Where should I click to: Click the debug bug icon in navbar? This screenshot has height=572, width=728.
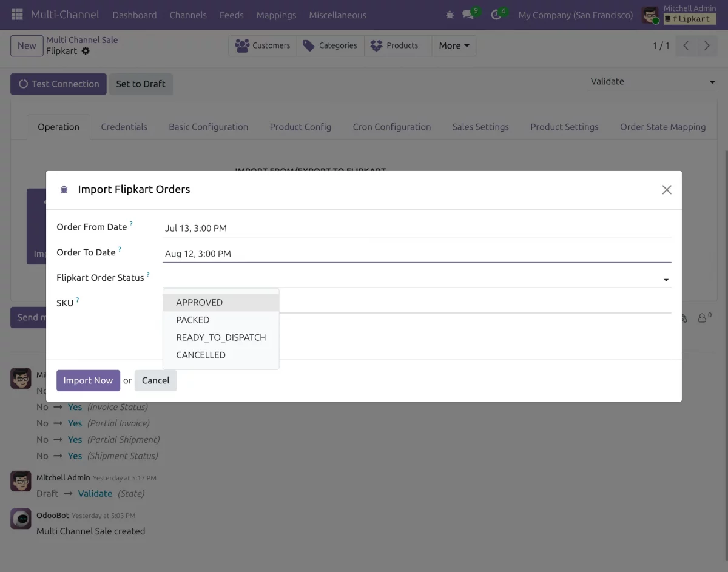point(450,15)
